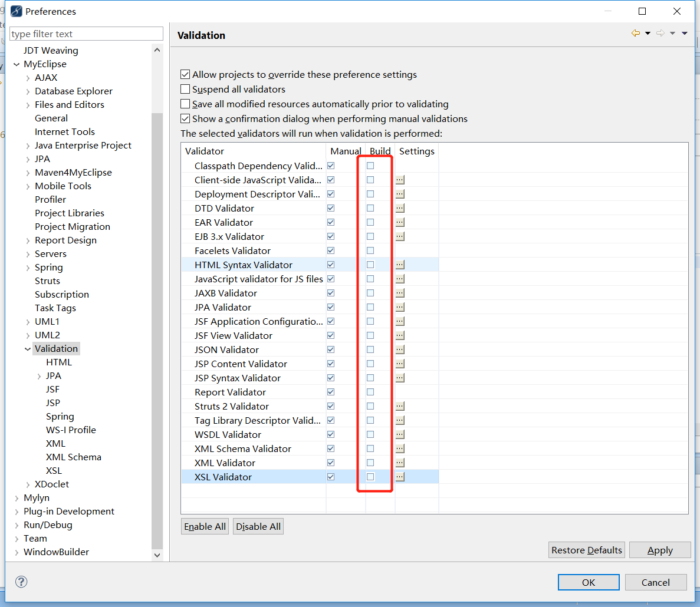Open settings for WSDL Validator

coord(400,434)
